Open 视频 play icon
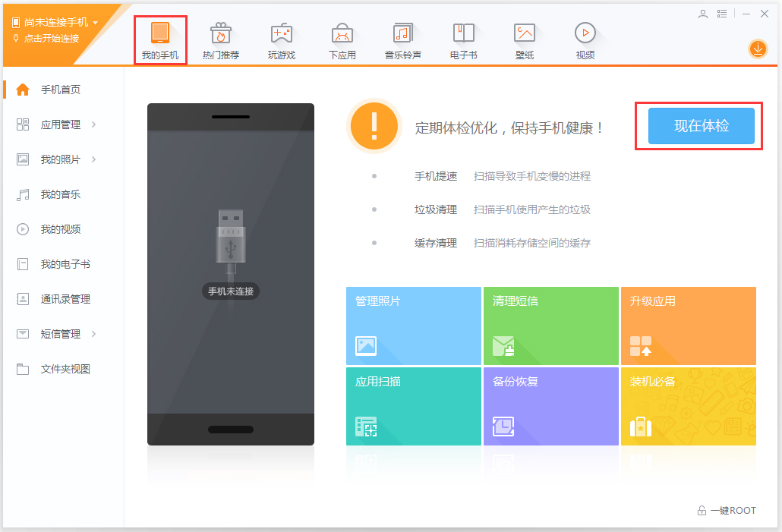Screen dimensions: 782x532 pyautogui.click(x=585, y=33)
